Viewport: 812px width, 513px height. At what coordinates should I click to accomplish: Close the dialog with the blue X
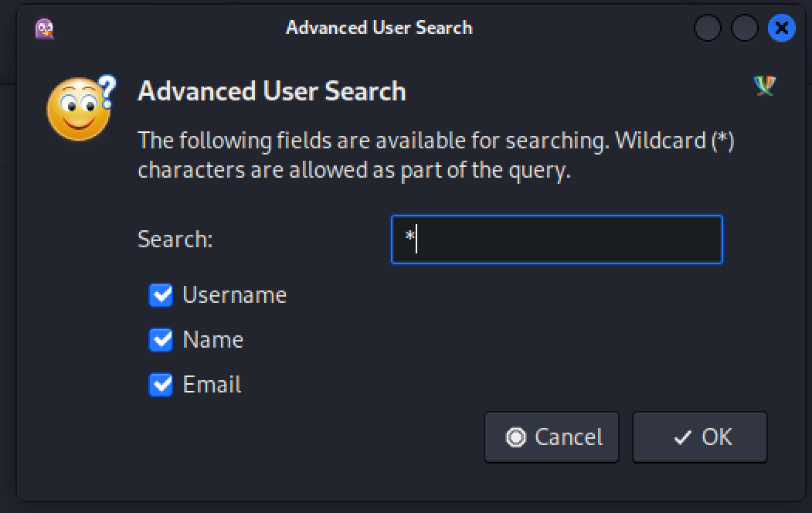tap(782, 29)
